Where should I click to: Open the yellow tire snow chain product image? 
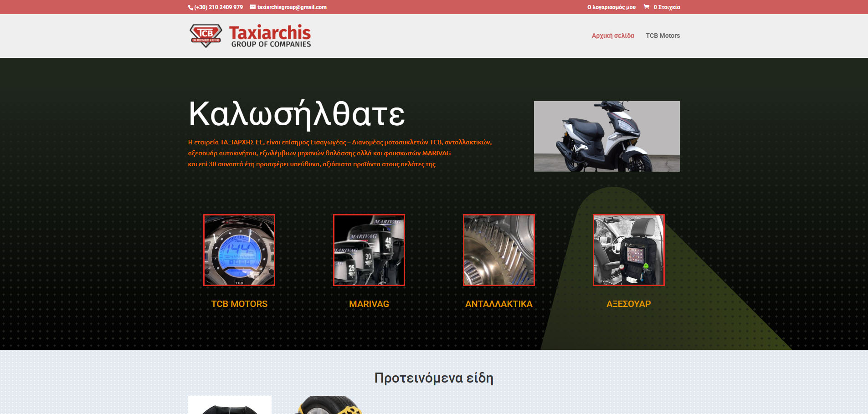[330, 405]
